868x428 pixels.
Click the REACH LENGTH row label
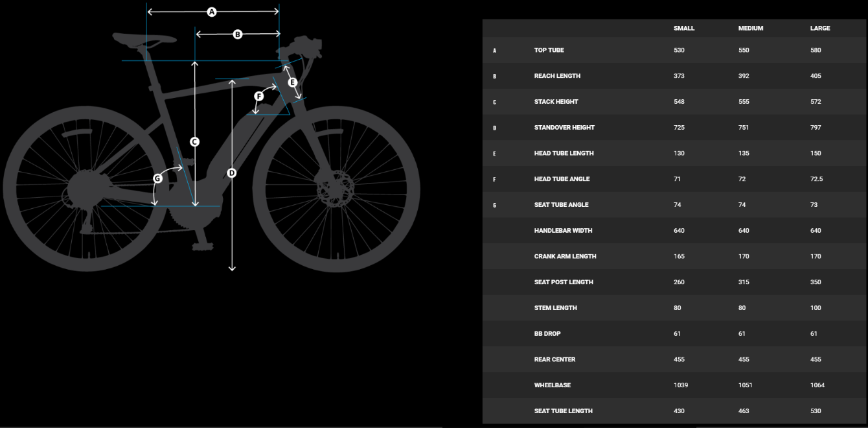coord(557,76)
